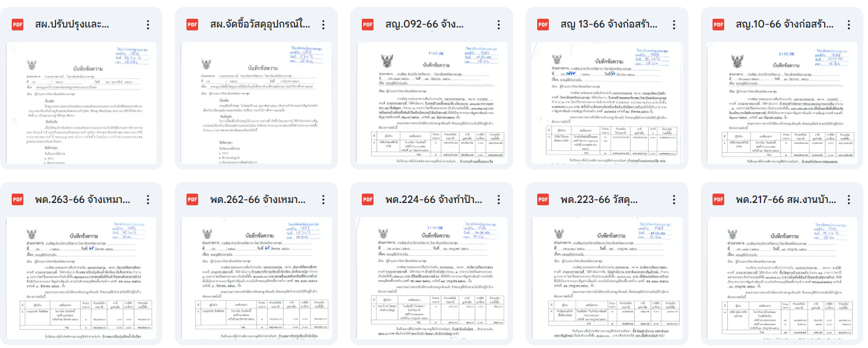The width and height of the screenshot is (868, 348).
Task: Select the สญ.10-66 จ้างก่อสร้า document thumbnail
Action: click(x=783, y=103)
